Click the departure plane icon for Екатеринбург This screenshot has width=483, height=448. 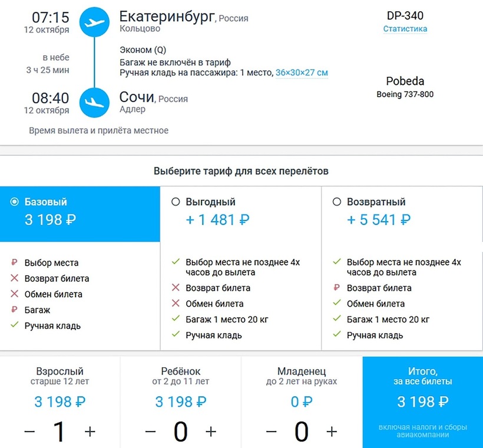tap(94, 22)
